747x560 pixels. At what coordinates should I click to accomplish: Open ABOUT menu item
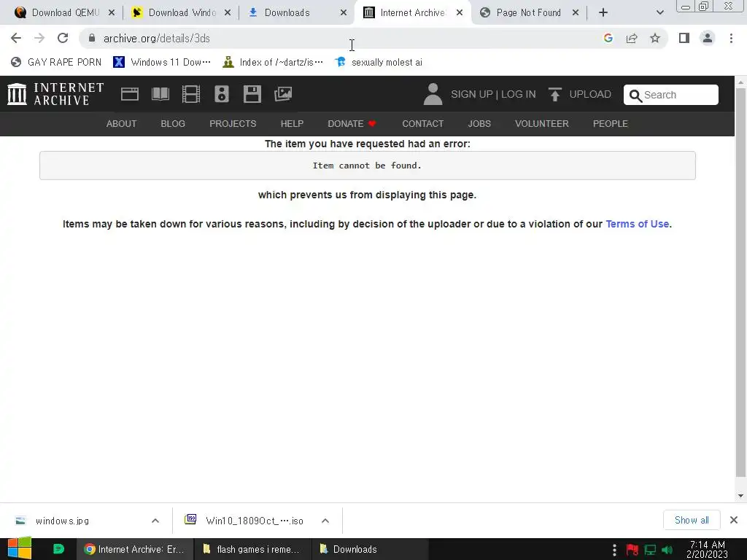(x=122, y=124)
